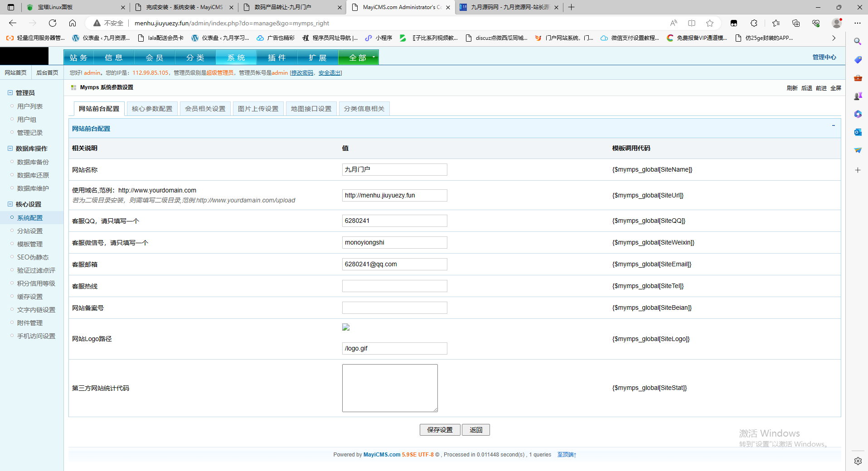Open new browser tab with plus icon
The height and width of the screenshot is (471, 868).
(x=572, y=7)
